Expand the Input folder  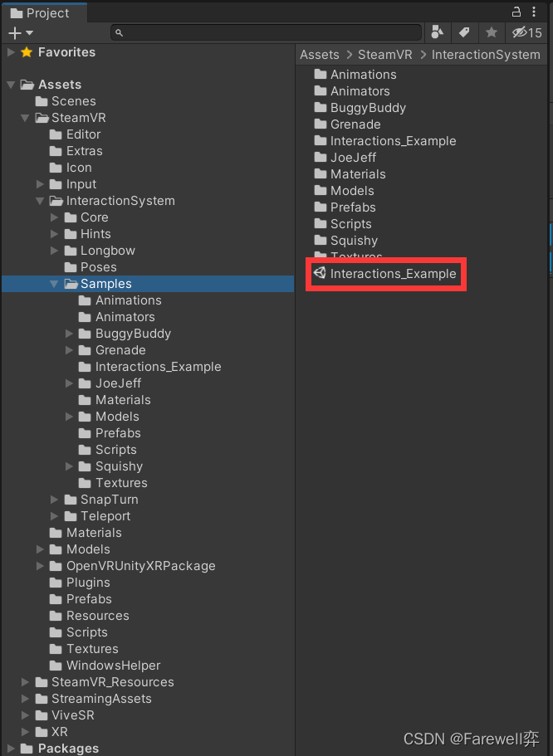[40, 184]
